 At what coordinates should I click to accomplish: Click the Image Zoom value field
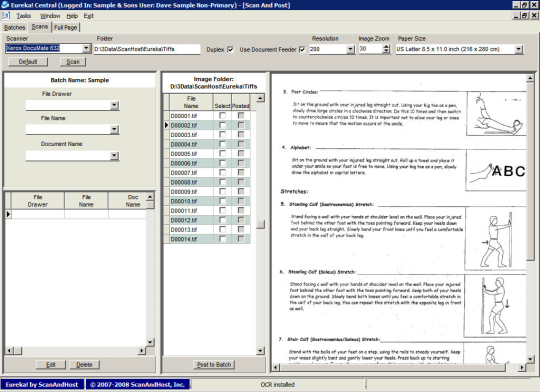[371, 49]
